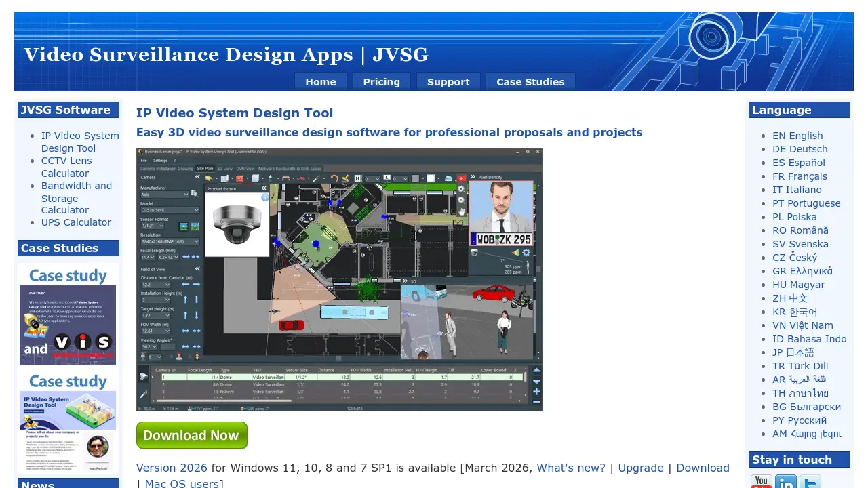The height and width of the screenshot is (488, 868).
Task: Click the IP Video System Design Tool heading
Action: [235, 113]
